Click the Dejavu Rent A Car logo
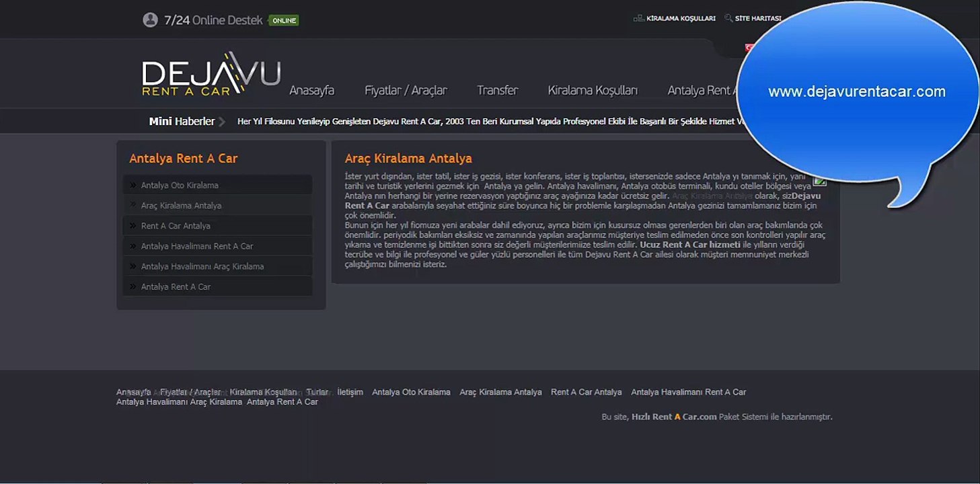This screenshot has height=484, width=980. click(x=211, y=74)
